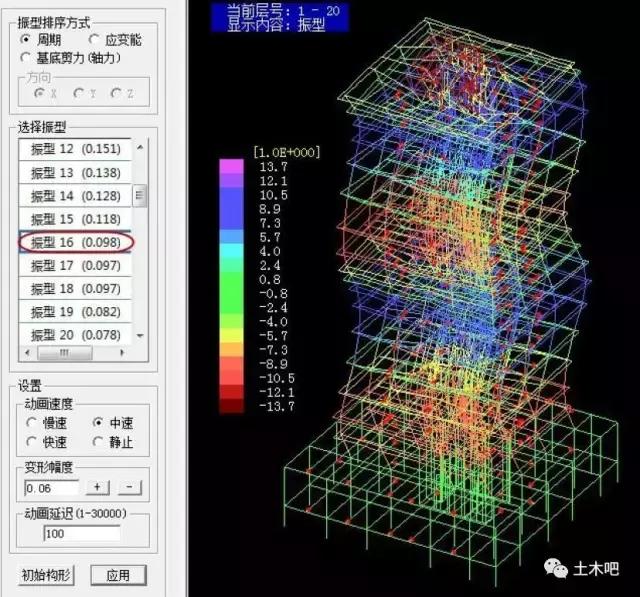Click horizontal scrollbar thumb of mode list
This screenshot has height=597, width=640.
[x=64, y=353]
